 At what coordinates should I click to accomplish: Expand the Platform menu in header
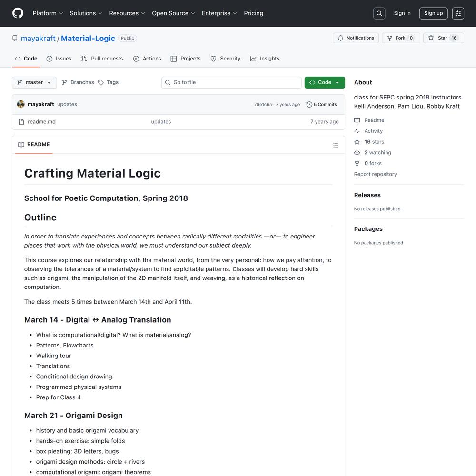[48, 13]
